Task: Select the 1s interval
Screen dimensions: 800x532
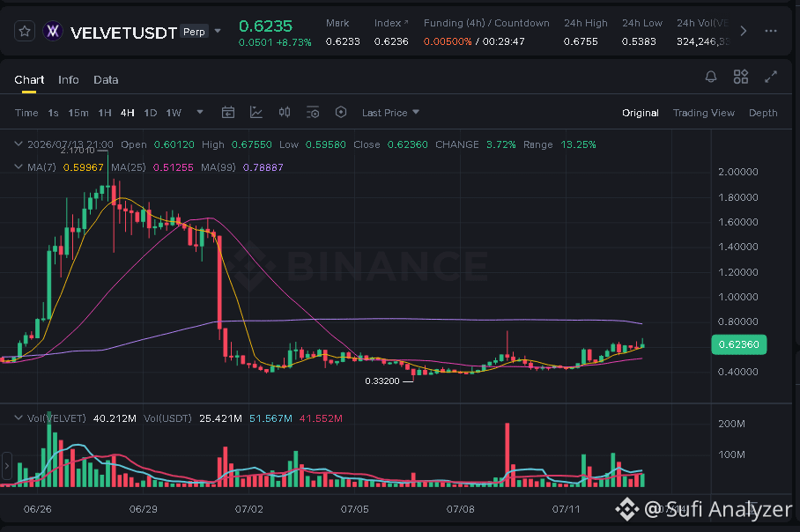Action: [53, 113]
